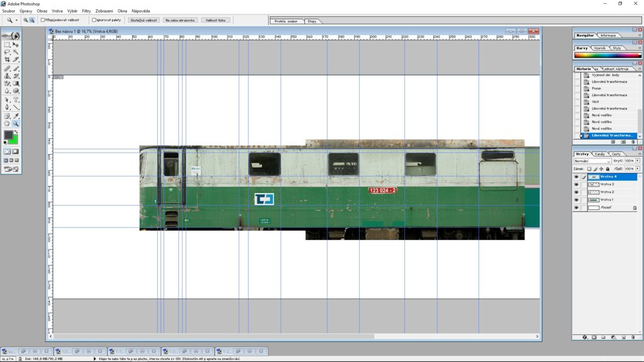Viewport: 644px width, 362px height.
Task: Tick the 'Ignorovat palety' checkbox
Action: pos(94,20)
